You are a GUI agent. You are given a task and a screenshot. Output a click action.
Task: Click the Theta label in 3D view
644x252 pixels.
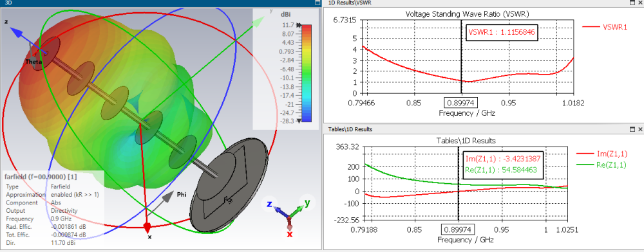pos(33,62)
